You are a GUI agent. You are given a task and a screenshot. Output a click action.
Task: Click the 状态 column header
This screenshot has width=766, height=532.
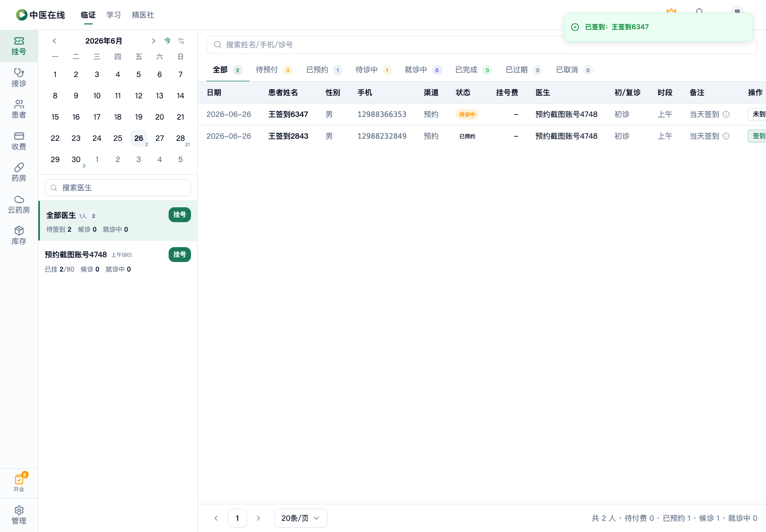click(x=463, y=92)
